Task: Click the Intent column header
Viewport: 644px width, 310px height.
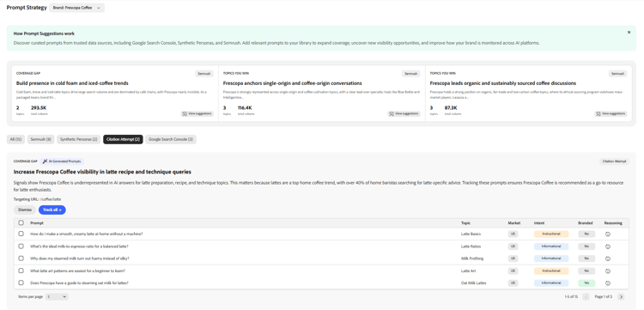Action: point(539,223)
